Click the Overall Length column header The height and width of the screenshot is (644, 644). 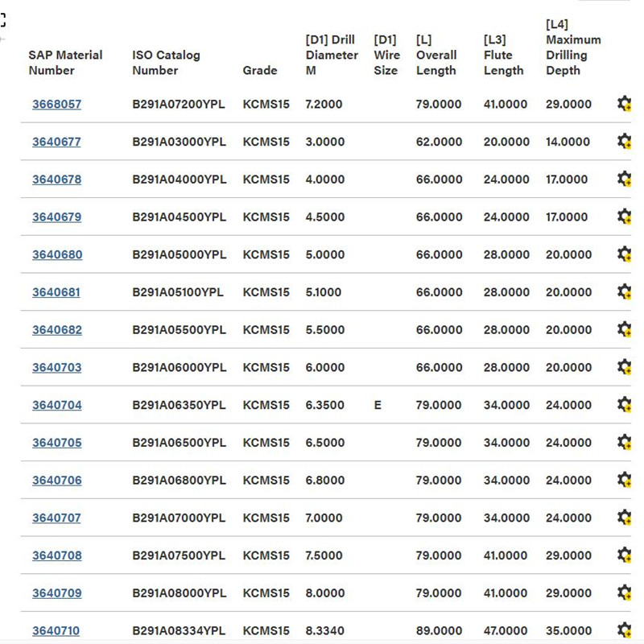436,55
